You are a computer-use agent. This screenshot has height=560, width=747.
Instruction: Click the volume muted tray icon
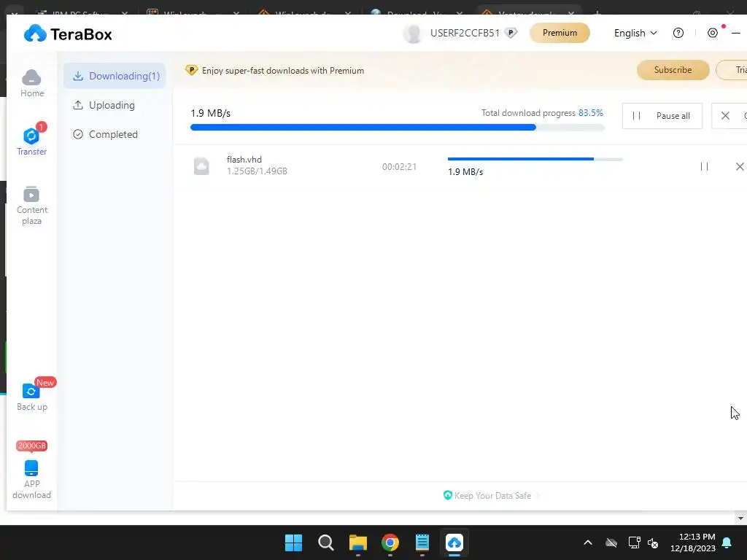(653, 542)
